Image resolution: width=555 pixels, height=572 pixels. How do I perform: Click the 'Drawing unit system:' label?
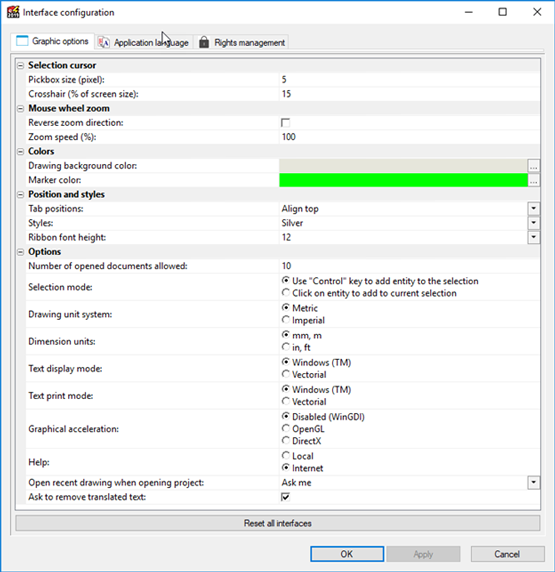coord(70,314)
